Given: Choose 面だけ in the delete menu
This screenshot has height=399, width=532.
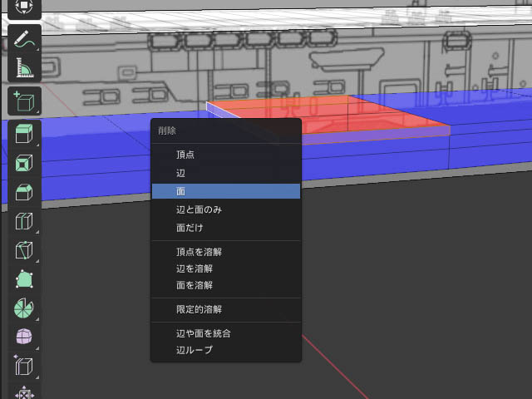Looking at the screenshot, I should (x=226, y=228).
